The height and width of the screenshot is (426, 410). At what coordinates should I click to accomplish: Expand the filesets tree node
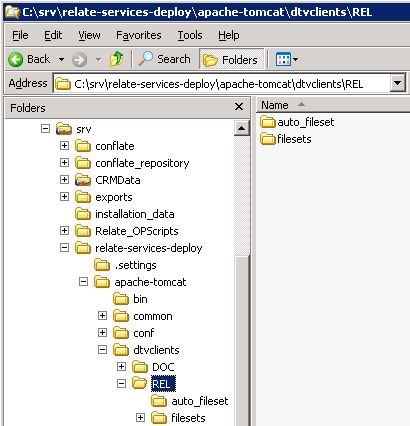(140, 417)
